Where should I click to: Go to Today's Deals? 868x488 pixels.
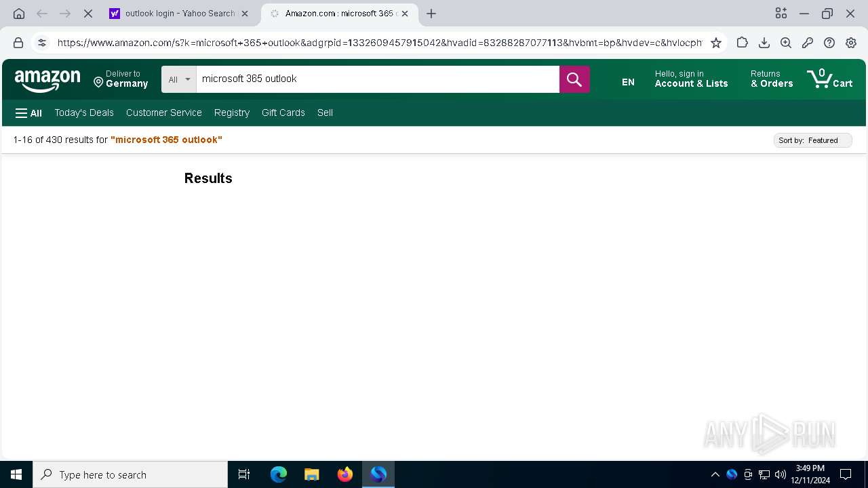pyautogui.click(x=84, y=113)
